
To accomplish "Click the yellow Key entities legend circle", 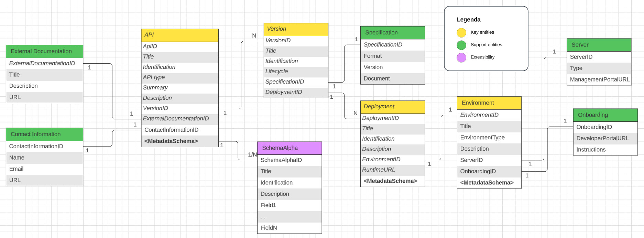I will [x=461, y=33].
